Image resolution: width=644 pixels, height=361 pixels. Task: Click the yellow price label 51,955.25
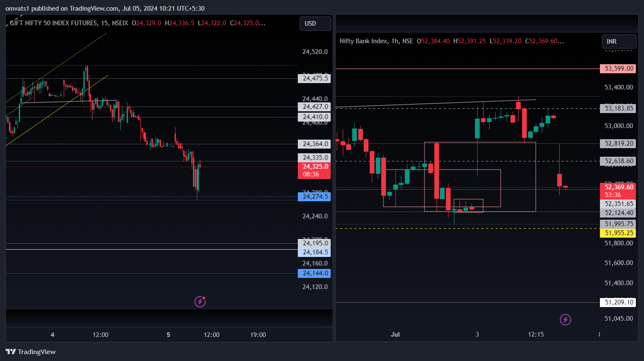tap(618, 233)
